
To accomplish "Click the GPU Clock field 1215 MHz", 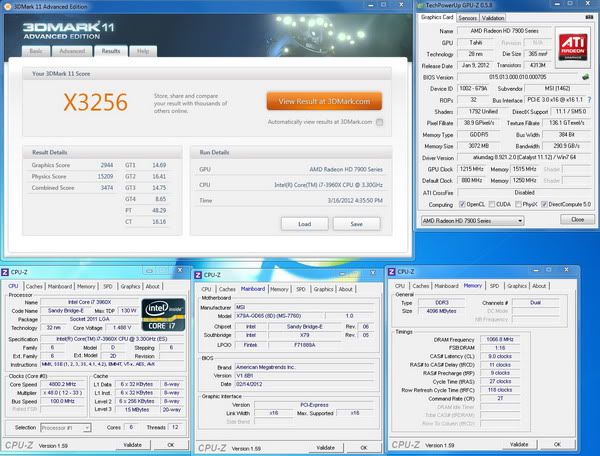I will [472, 169].
